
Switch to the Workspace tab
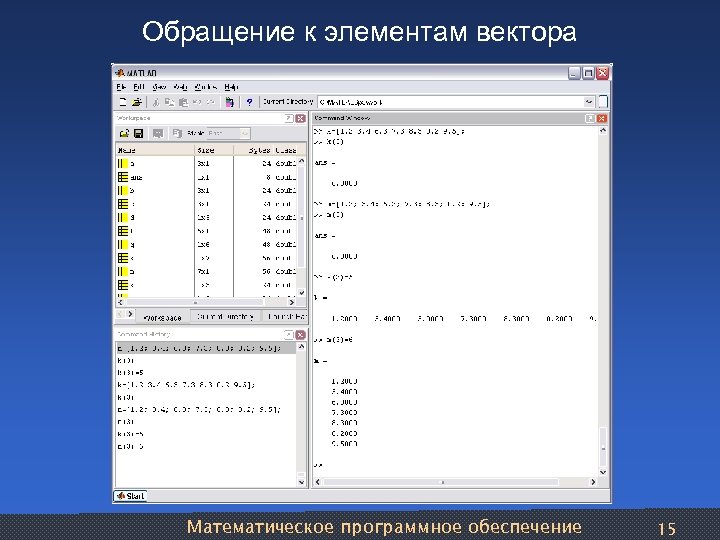pyautogui.click(x=162, y=318)
